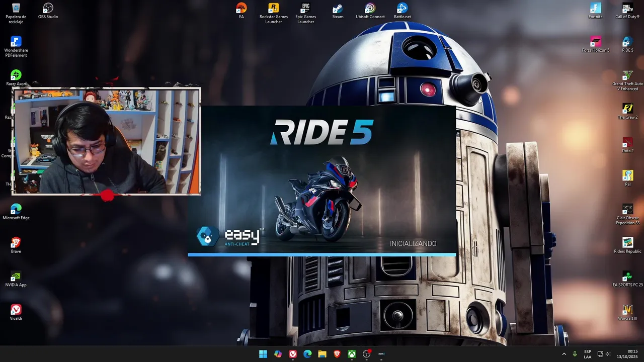
Task: Select The Crew 2 desktop icon
Action: 628,112
